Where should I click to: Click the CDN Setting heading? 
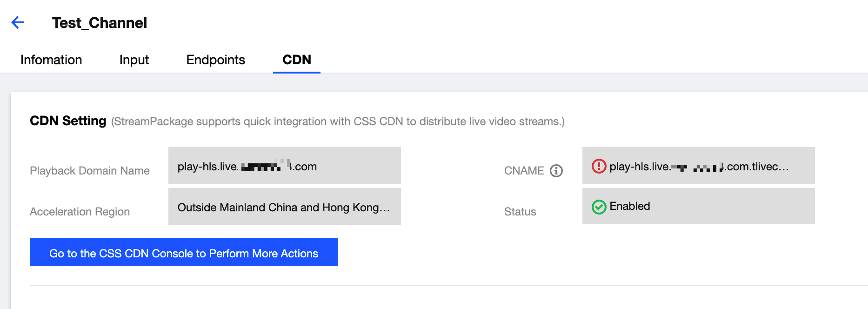(68, 121)
